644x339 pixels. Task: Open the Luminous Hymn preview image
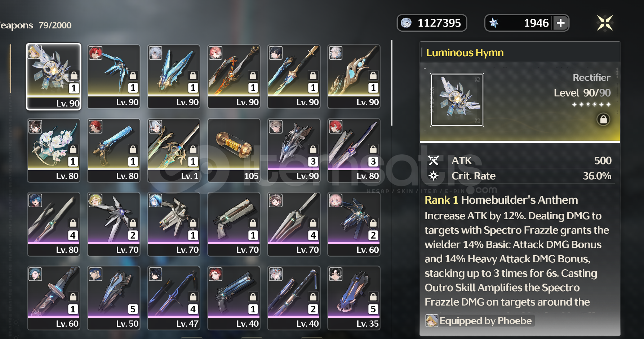(x=457, y=100)
